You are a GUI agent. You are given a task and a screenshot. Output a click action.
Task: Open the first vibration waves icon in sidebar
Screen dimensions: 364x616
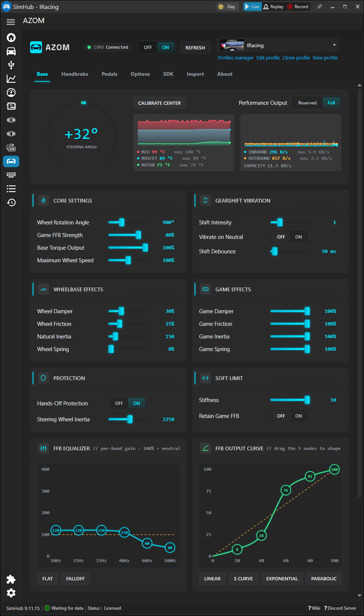click(11, 120)
